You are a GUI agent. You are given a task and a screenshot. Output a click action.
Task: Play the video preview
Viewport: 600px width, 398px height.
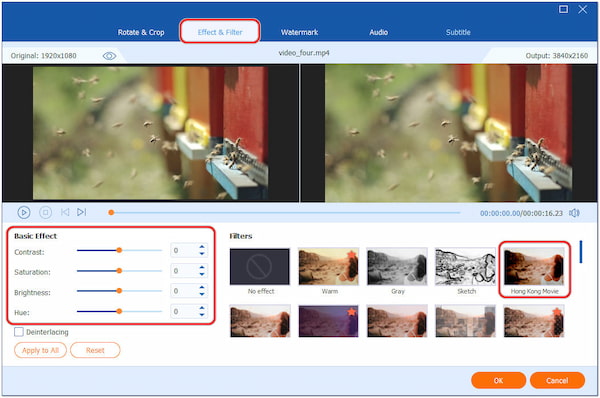tap(24, 212)
